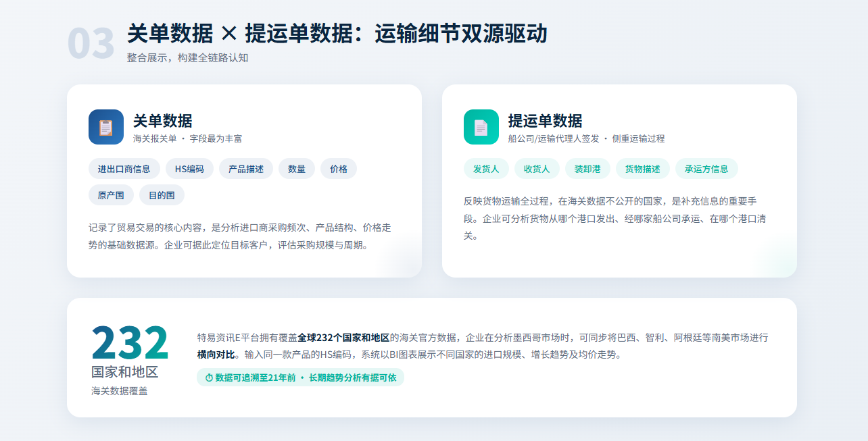
Task: Click the clock icon in the green badge
Action: [209, 378]
